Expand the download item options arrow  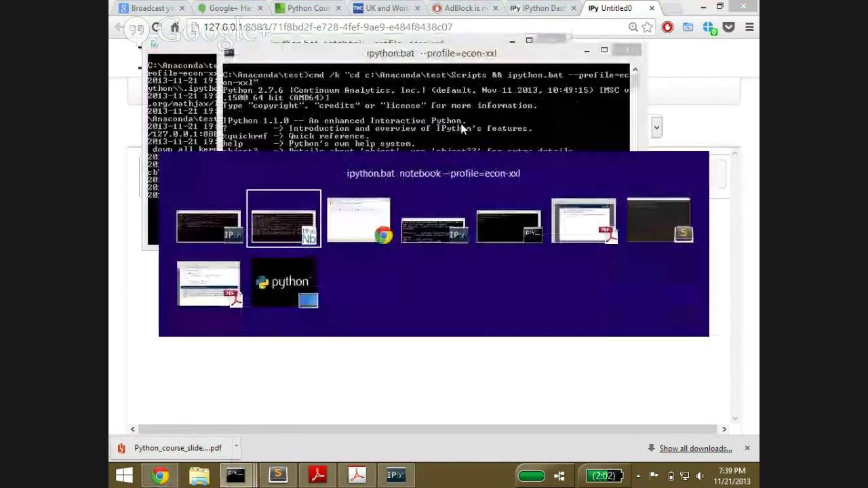point(236,447)
